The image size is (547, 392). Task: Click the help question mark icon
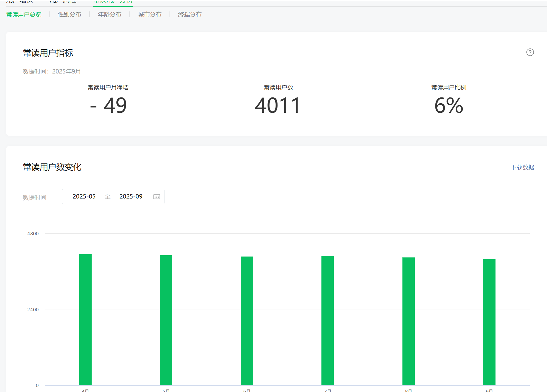[530, 52]
